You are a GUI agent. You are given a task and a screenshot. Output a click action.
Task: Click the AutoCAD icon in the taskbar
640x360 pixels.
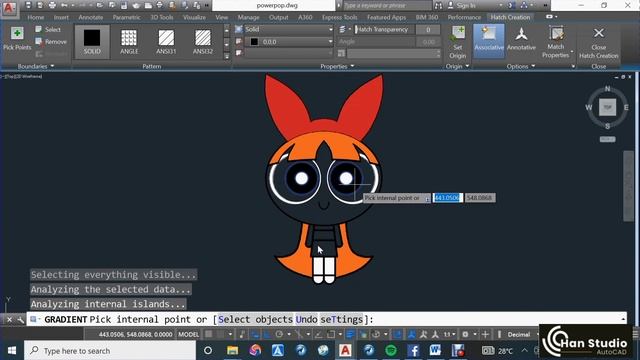pyautogui.click(x=345, y=350)
